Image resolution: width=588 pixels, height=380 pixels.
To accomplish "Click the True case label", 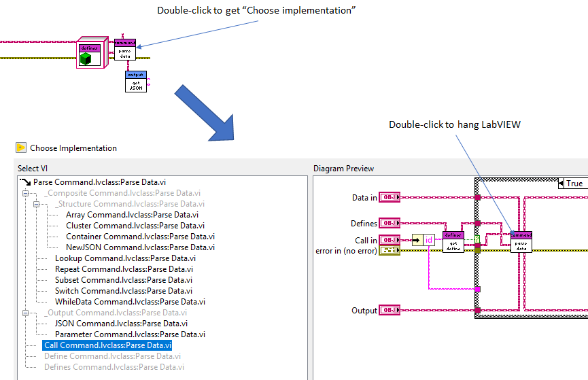I will coord(574,184).
